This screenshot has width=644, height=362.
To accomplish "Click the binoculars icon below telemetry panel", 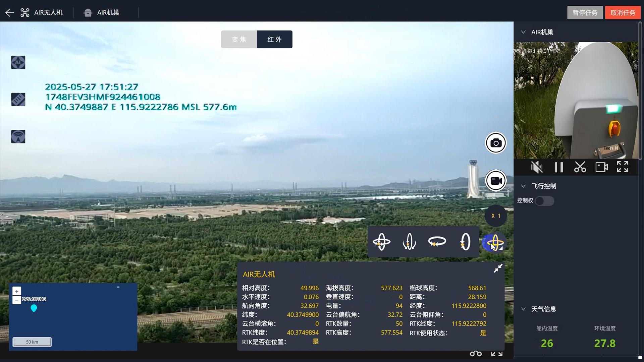I will pos(476,354).
